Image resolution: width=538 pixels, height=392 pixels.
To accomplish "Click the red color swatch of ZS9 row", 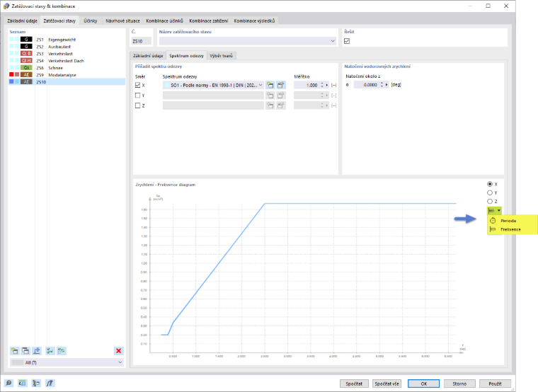I will pos(11,74).
